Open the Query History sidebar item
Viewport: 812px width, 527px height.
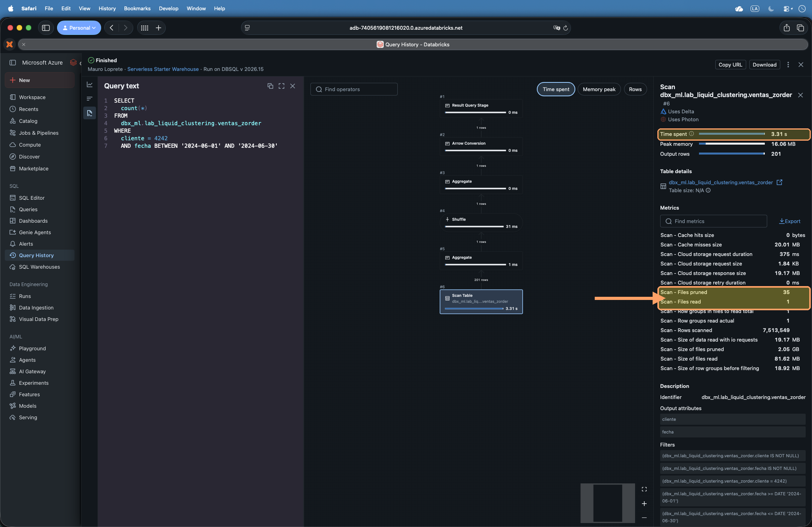[x=39, y=255]
